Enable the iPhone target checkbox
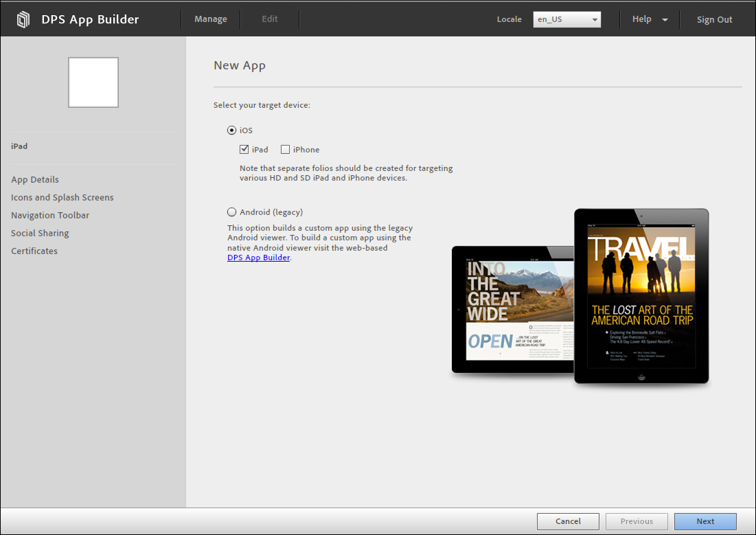 (x=285, y=149)
